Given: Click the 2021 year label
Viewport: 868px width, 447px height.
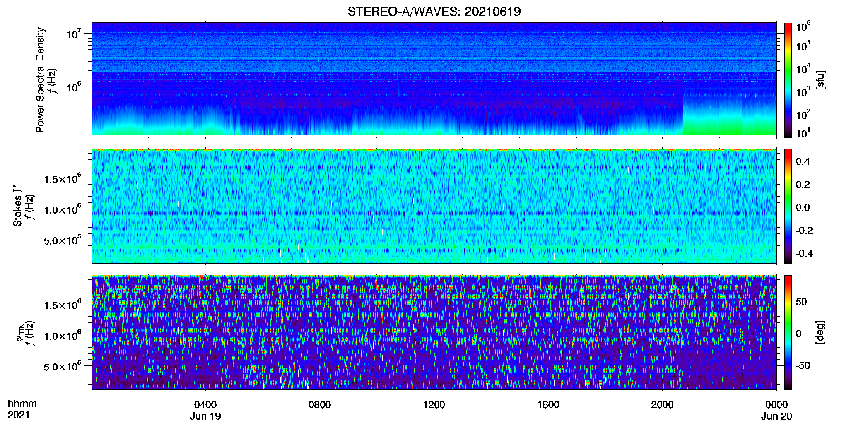Looking at the screenshot, I should tap(19, 415).
